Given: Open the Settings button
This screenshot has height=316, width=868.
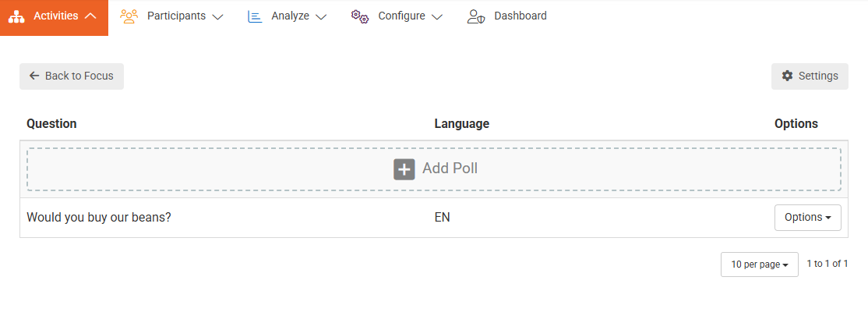Looking at the screenshot, I should click(x=810, y=76).
